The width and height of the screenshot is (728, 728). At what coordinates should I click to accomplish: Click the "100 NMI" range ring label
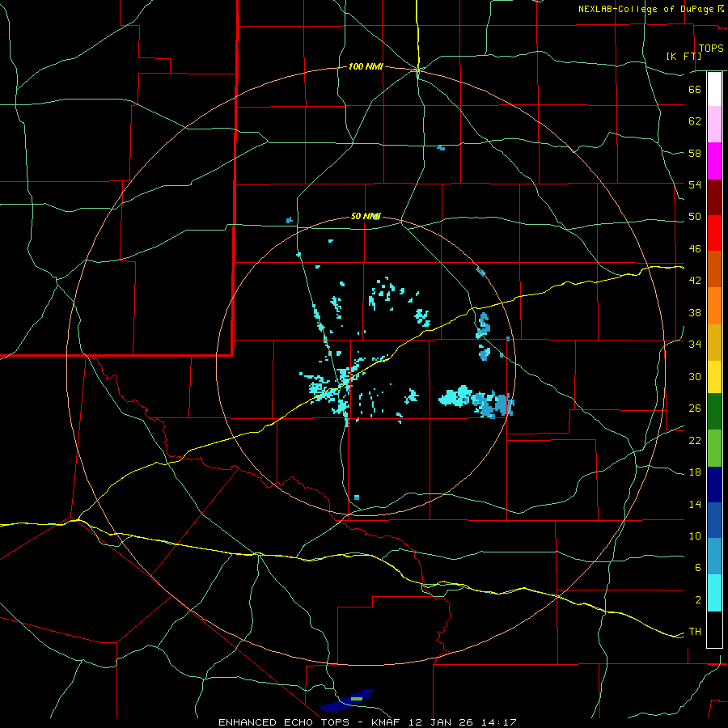pyautogui.click(x=366, y=67)
